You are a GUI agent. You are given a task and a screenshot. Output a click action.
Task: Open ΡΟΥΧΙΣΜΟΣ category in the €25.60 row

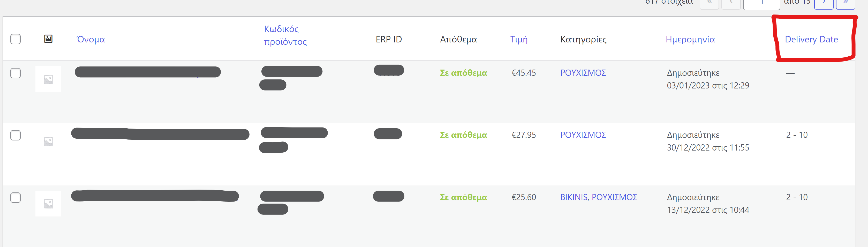614,197
